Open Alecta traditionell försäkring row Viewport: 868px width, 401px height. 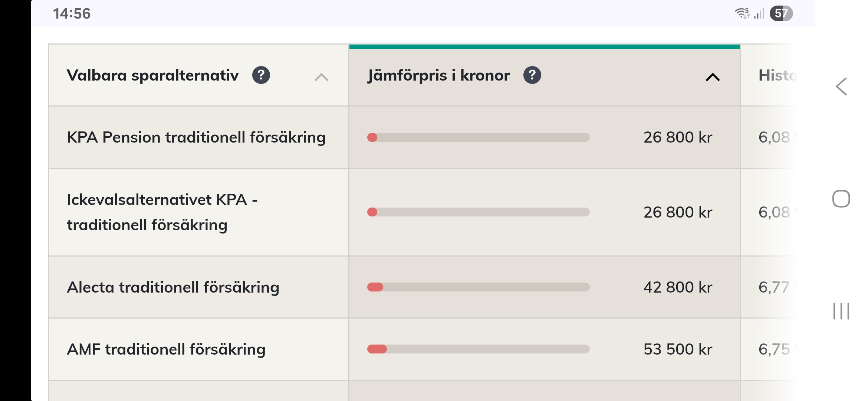coord(173,287)
